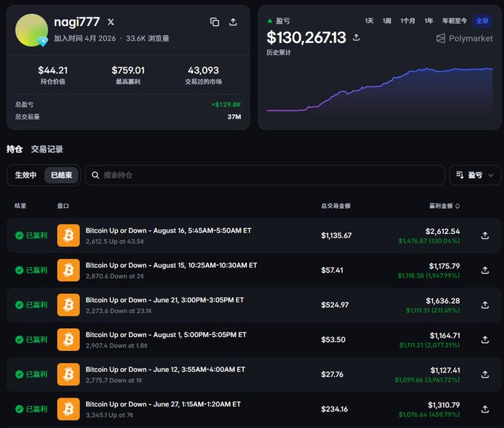This screenshot has height=428, width=504.
Task: Click the $44.21 持仓价值 stat
Action: [x=53, y=75]
